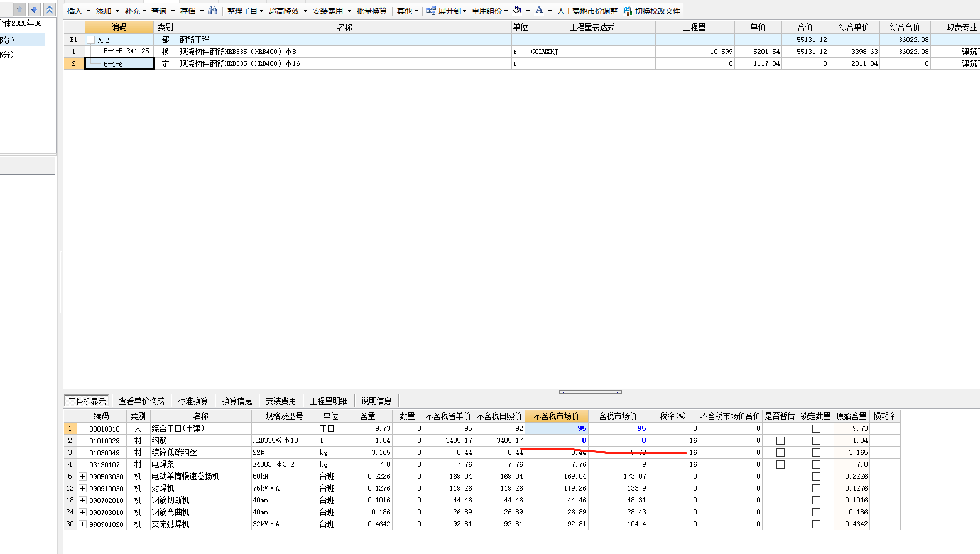Click the move-up arrow icon
Viewport: 980px width, 554px height.
point(19,9)
